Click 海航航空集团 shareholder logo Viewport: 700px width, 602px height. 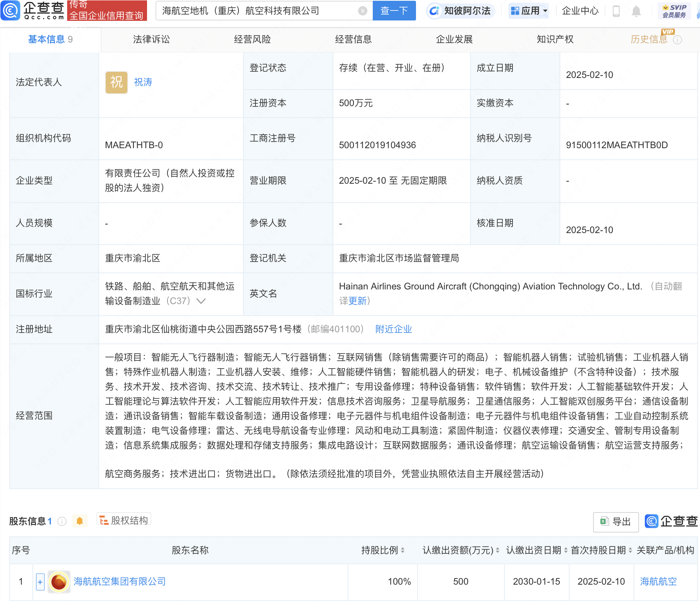59,582
